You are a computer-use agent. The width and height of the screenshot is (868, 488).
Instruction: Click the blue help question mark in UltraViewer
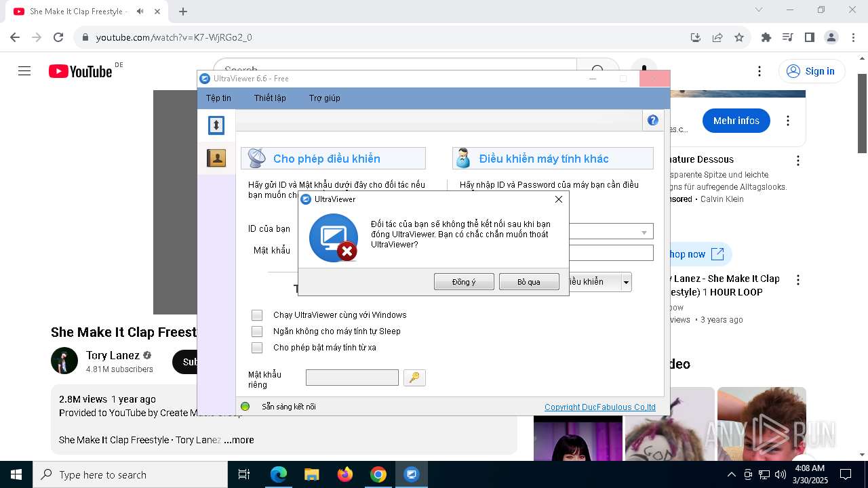652,121
